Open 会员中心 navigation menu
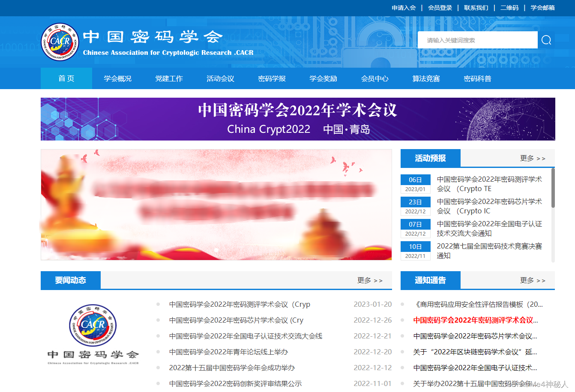Image resolution: width=575 pixels, height=392 pixels. tap(375, 78)
